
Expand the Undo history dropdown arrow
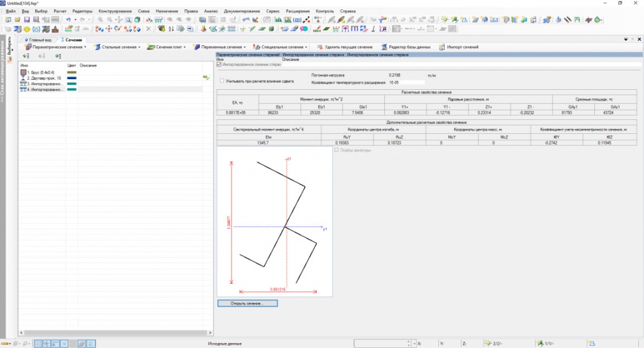click(x=75, y=19)
